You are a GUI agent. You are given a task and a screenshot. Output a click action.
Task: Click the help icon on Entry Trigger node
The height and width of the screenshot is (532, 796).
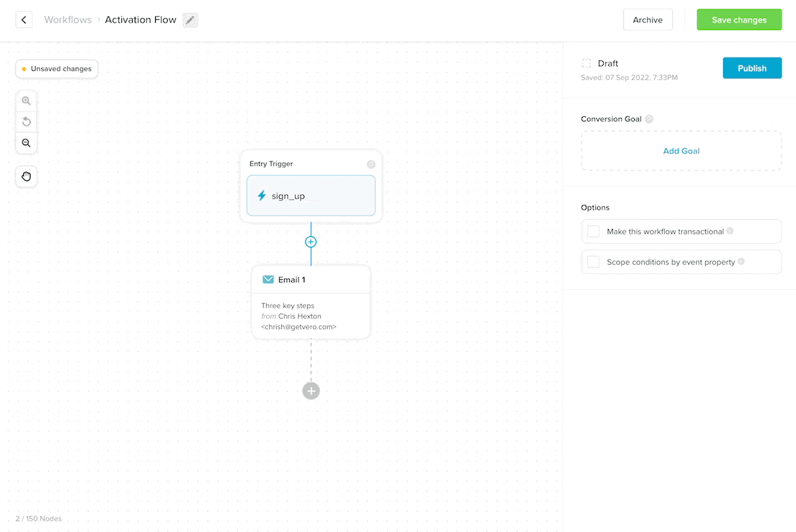tap(371, 164)
